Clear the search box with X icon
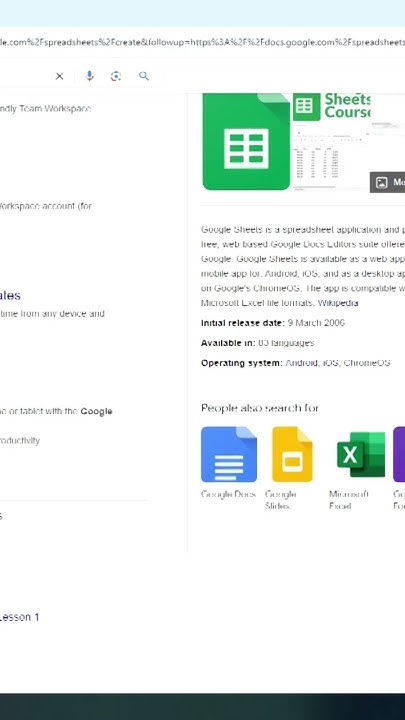This screenshot has height=720, width=405. click(60, 76)
